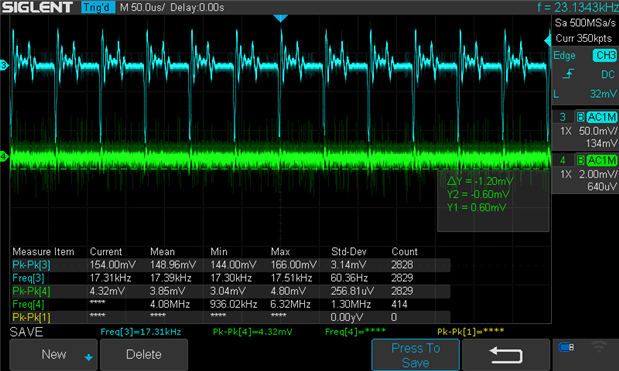Click the channel 3 number box
This screenshot has width=619, height=371.
coord(563,117)
